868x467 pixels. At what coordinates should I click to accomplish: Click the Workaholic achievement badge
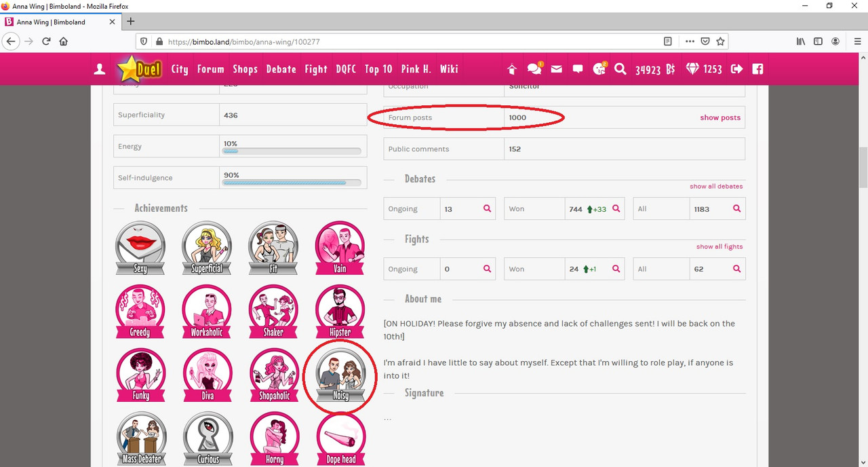click(x=207, y=312)
